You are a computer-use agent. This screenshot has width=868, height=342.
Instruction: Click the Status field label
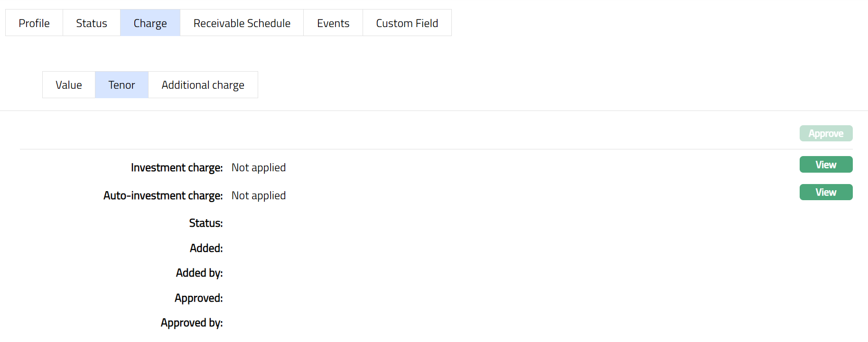(x=206, y=223)
